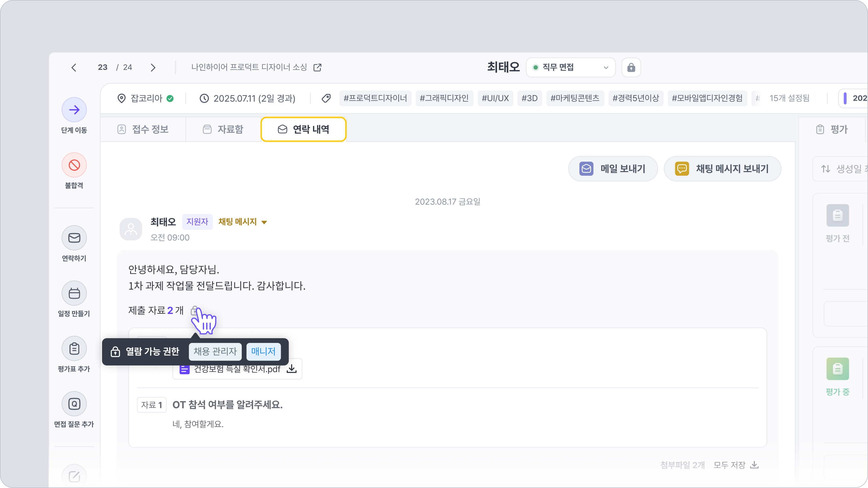This screenshot has height=488, width=868.
Task: Go to next applicant with right chevron
Action: point(153,68)
